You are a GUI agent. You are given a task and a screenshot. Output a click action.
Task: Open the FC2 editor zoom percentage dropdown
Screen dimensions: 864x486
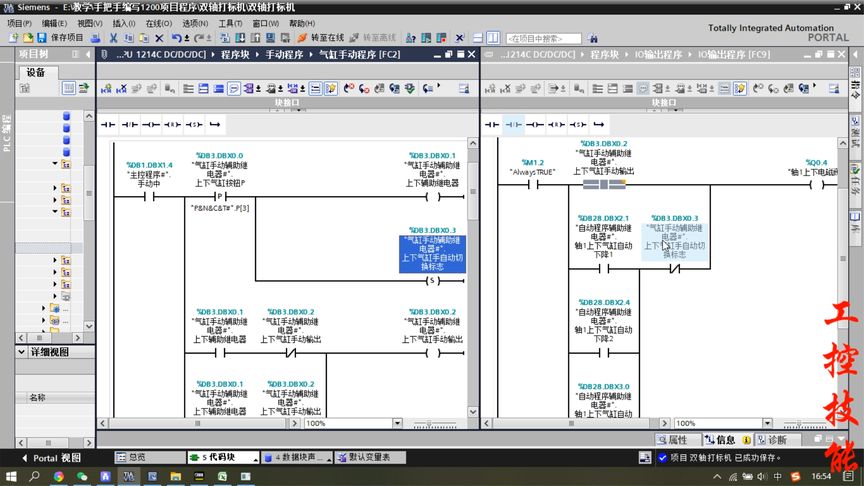pyautogui.click(x=397, y=423)
